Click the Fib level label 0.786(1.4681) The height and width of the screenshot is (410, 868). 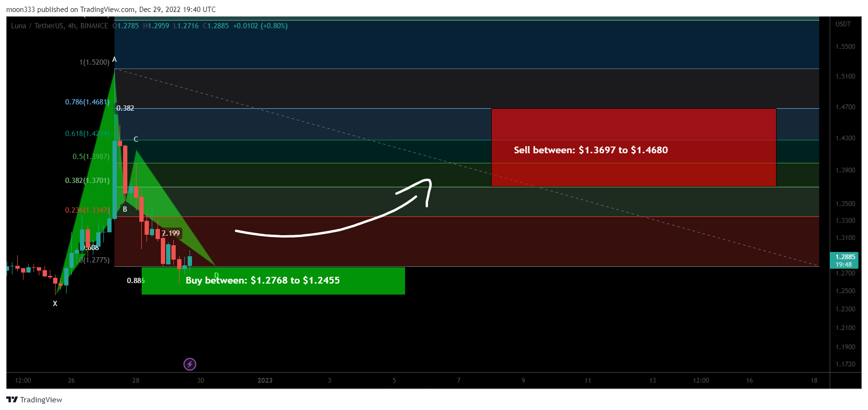[x=87, y=102]
